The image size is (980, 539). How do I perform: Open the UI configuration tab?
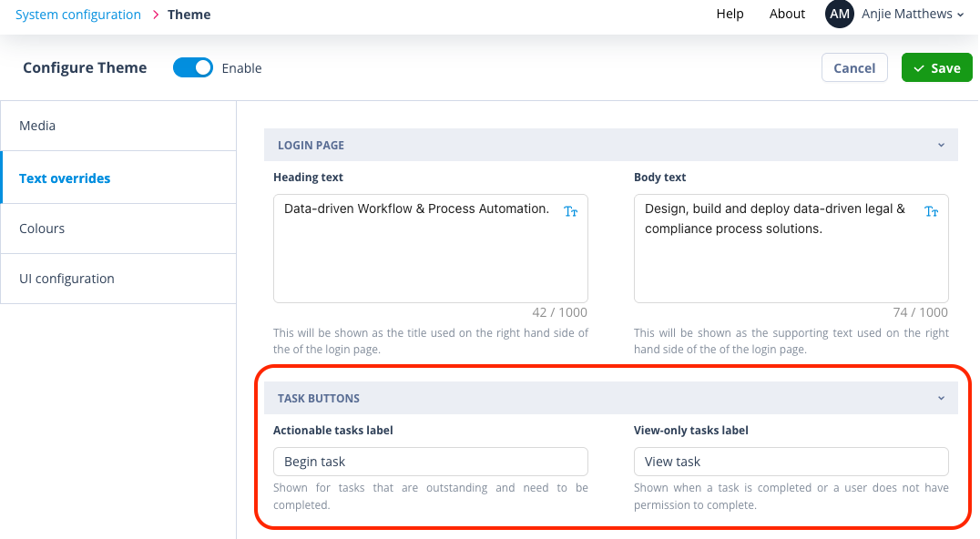click(118, 279)
